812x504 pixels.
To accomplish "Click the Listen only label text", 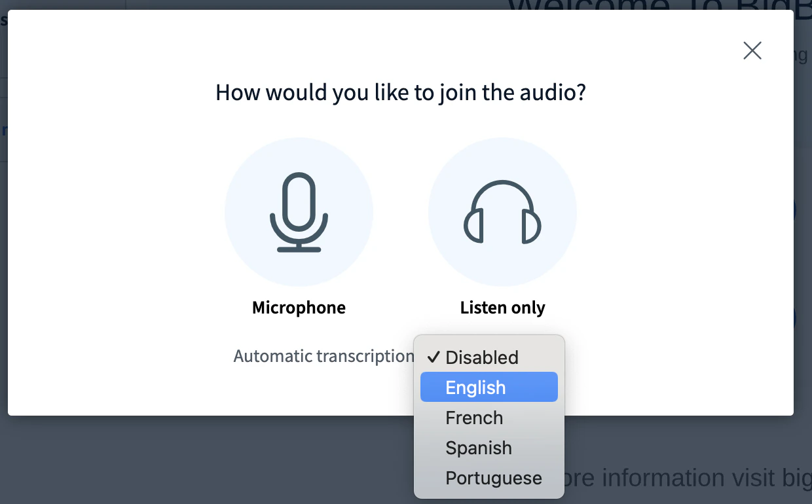I will pos(502,308).
